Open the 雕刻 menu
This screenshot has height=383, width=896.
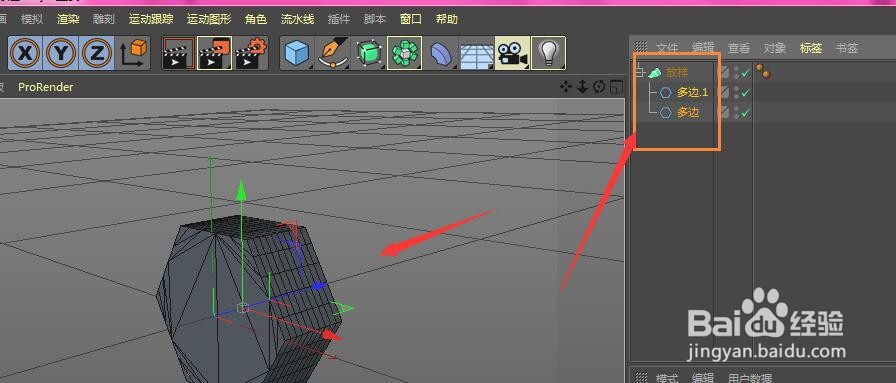coord(104,19)
